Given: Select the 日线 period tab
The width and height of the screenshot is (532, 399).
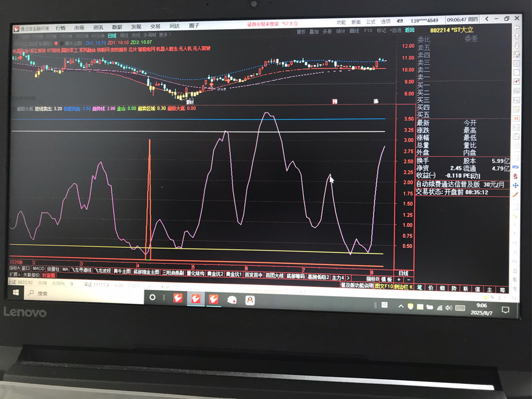Looking at the screenshot, I should click(x=112, y=35).
